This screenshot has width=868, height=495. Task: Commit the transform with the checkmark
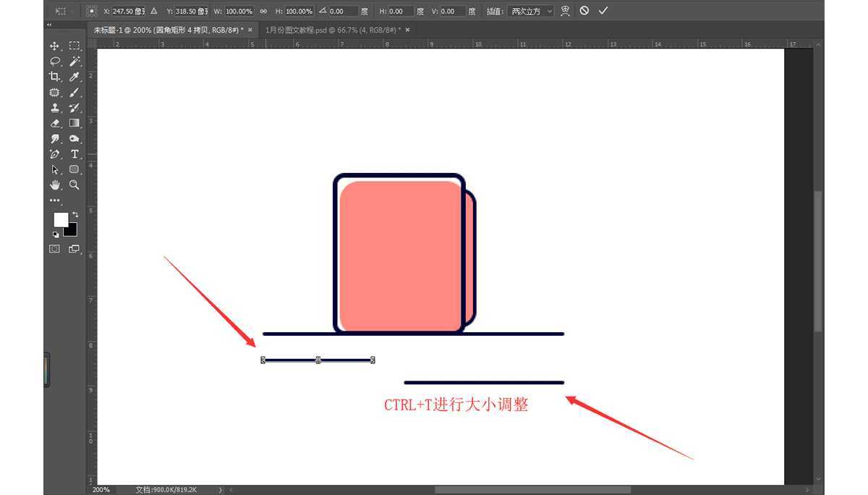click(603, 11)
